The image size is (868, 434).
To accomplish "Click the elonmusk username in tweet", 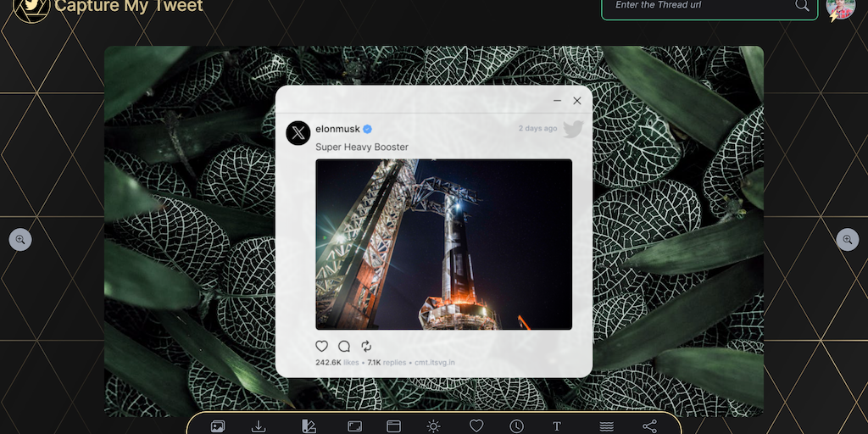I will (337, 129).
